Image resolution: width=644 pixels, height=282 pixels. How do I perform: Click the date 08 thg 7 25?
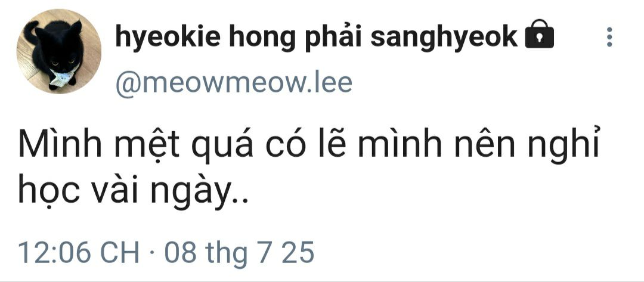coord(240,253)
